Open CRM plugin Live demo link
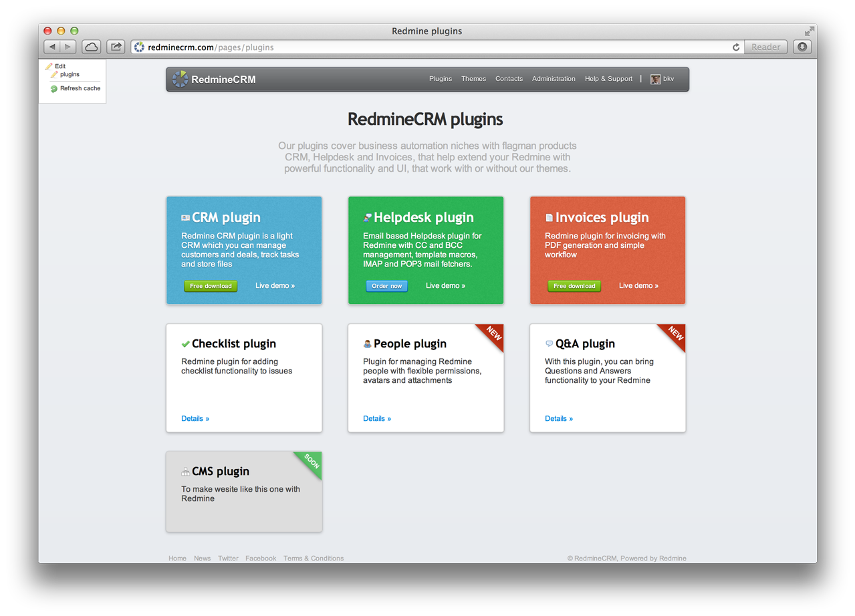The width and height of the screenshot is (855, 616). (x=275, y=286)
